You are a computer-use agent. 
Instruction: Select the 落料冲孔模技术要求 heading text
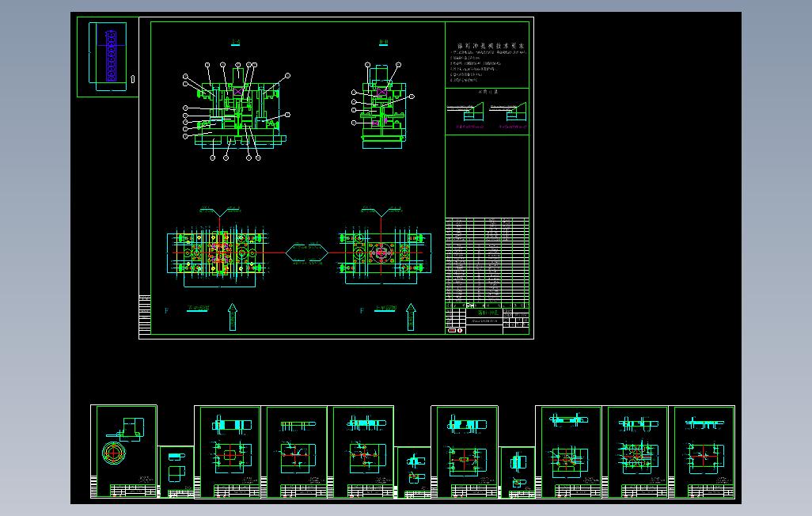pos(490,46)
